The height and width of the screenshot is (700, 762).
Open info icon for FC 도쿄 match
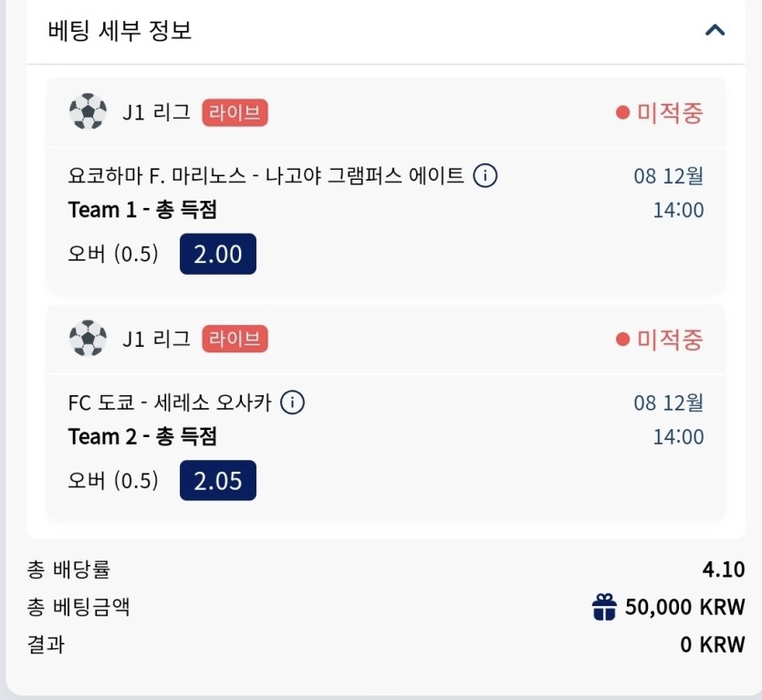click(x=292, y=402)
